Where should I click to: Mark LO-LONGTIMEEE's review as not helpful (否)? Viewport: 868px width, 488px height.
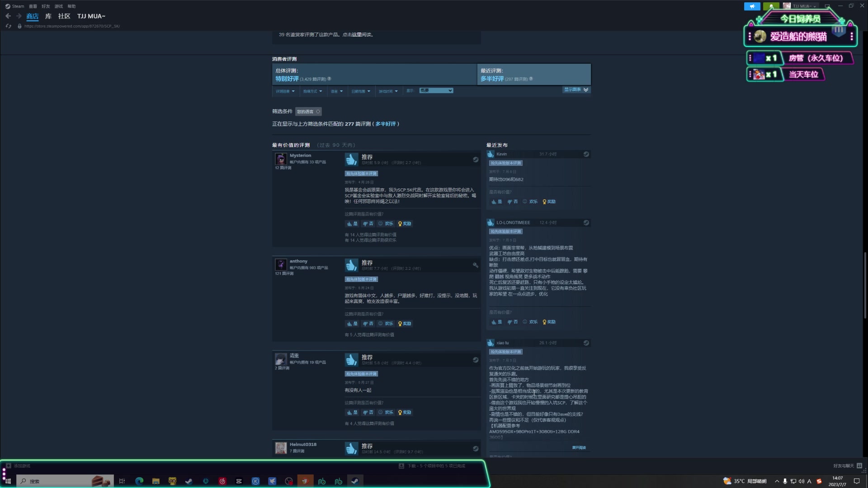click(512, 322)
